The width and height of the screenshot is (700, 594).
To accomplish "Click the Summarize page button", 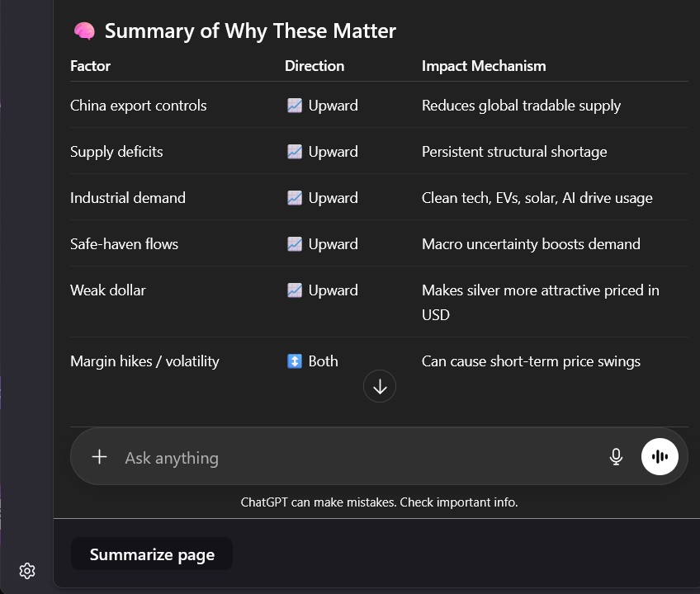I will (152, 554).
